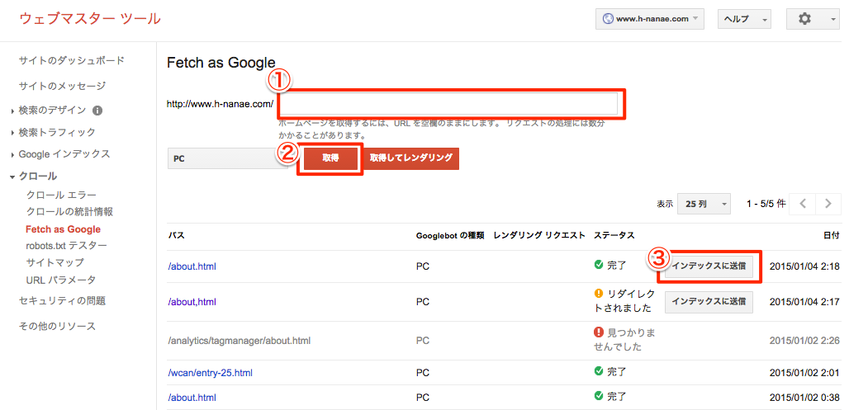Click the globe icon in the site selector
Viewport: 868px width, 410px height.
click(608, 19)
